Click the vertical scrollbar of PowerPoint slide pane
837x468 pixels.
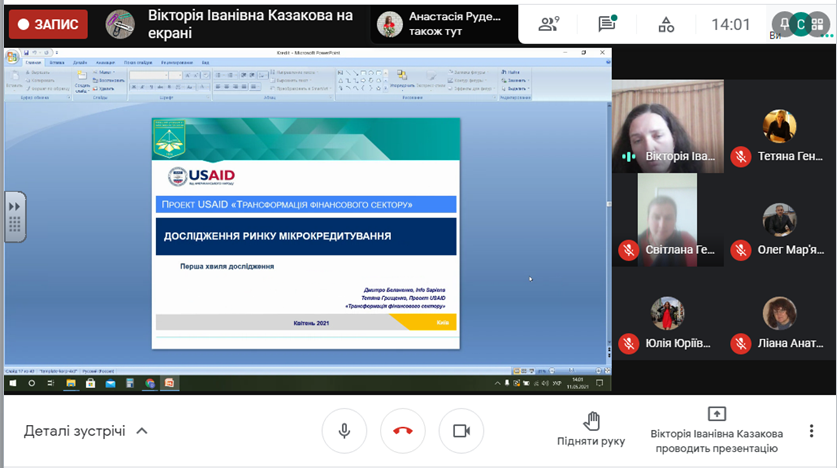pyautogui.click(x=609, y=224)
